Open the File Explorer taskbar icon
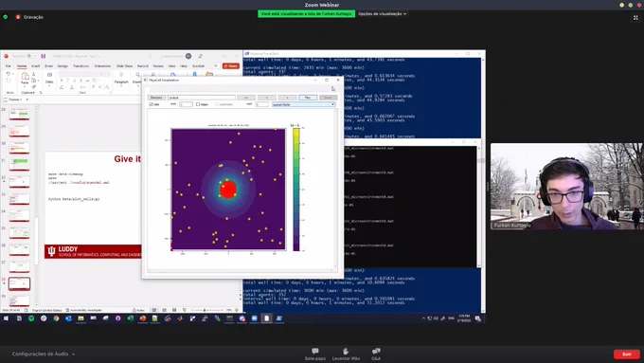Image resolution: width=644 pixels, height=363 pixels. pyautogui.click(x=80, y=318)
